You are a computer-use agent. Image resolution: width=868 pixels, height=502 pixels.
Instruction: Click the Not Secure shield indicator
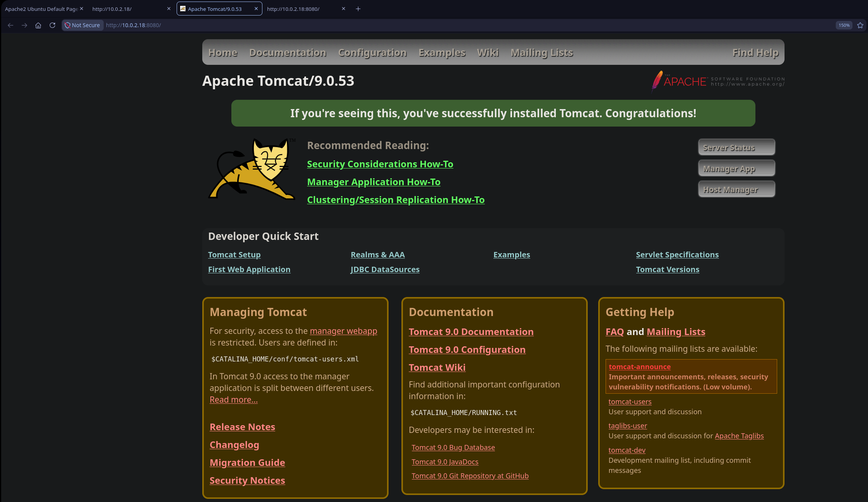82,25
